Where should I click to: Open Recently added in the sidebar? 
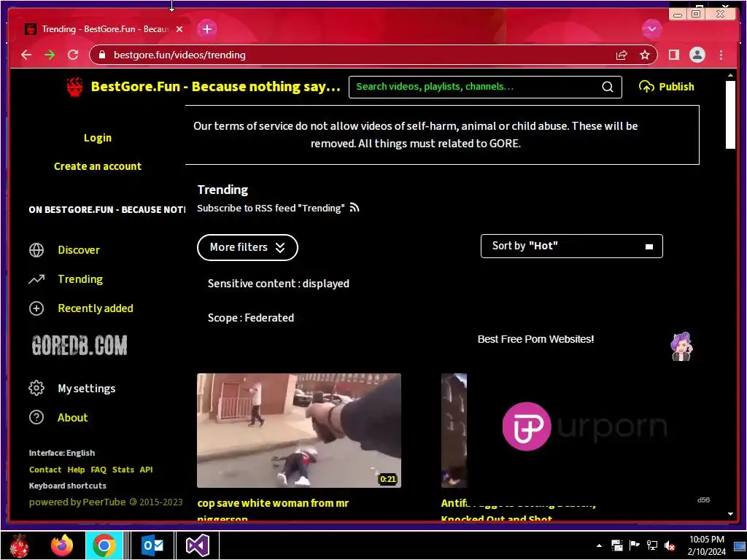(x=96, y=308)
